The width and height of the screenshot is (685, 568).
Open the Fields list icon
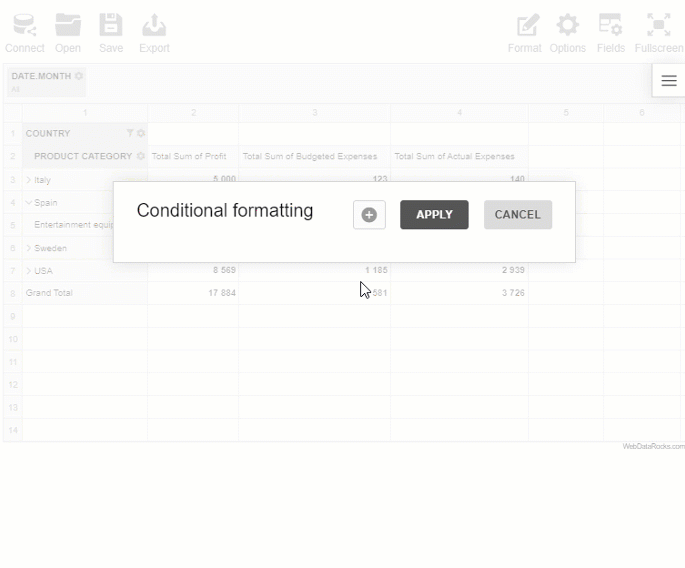pos(611,33)
